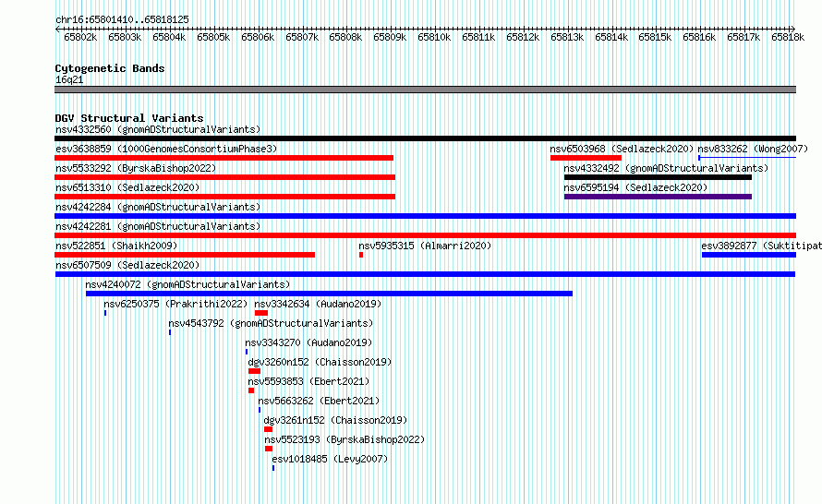Click the small blue nsv6250375 marker

click(x=105, y=313)
